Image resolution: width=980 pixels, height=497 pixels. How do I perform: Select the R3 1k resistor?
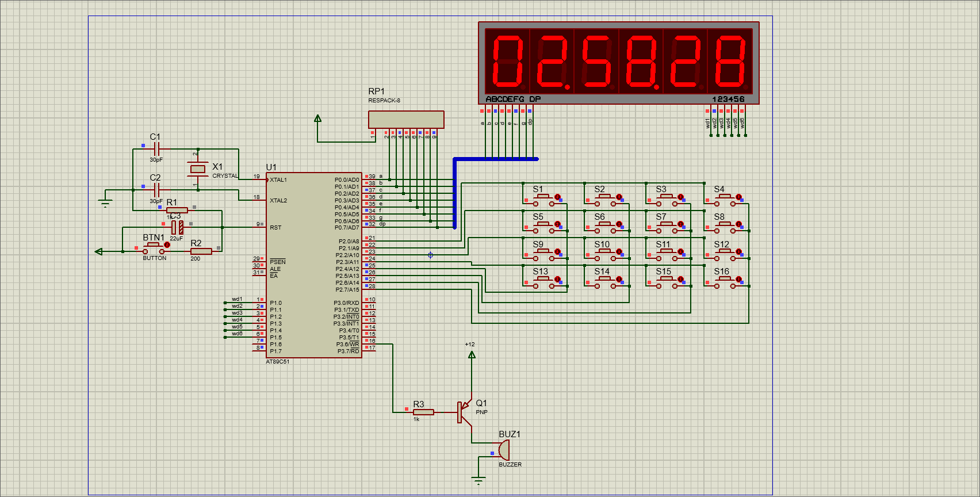pyautogui.click(x=423, y=412)
